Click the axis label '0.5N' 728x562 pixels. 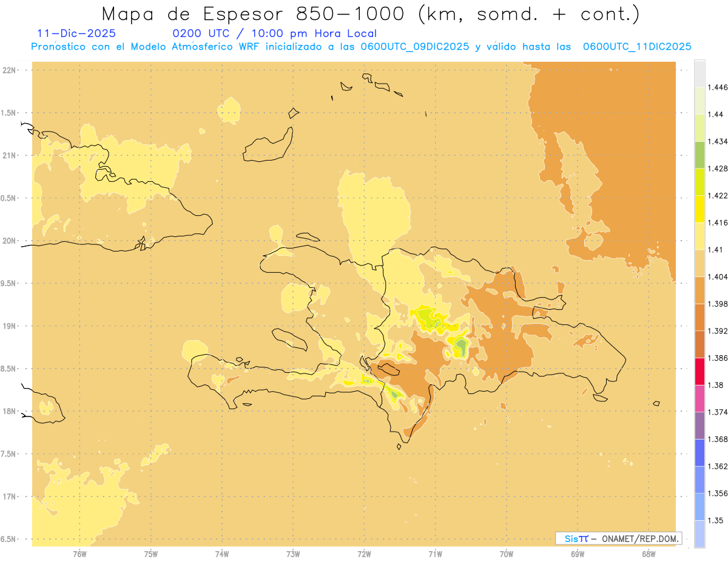tap(9, 198)
